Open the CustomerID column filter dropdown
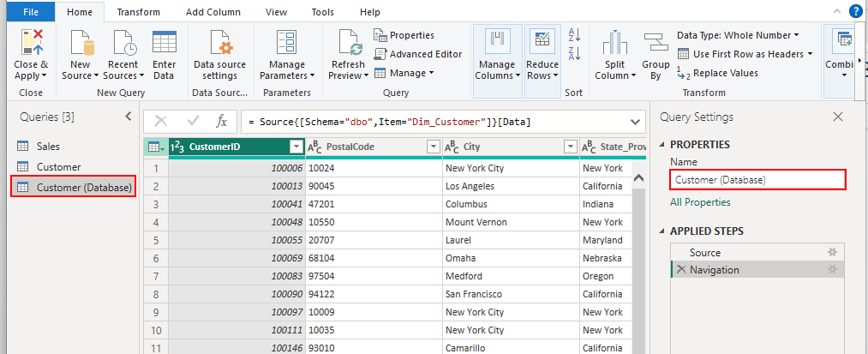The image size is (868, 354). coord(296,147)
